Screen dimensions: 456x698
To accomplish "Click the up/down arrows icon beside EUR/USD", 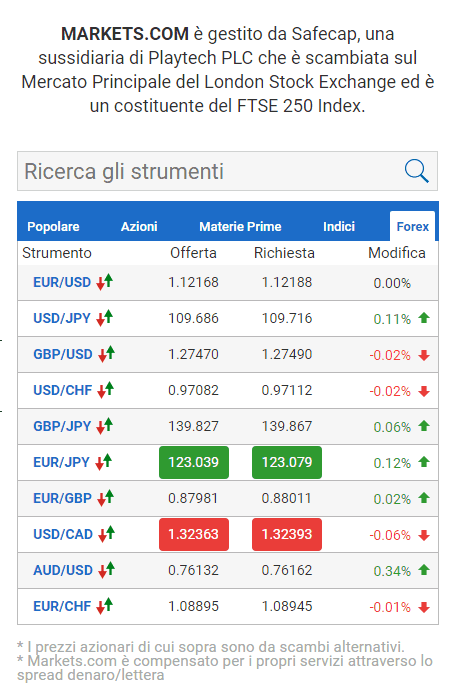I will (x=105, y=282).
